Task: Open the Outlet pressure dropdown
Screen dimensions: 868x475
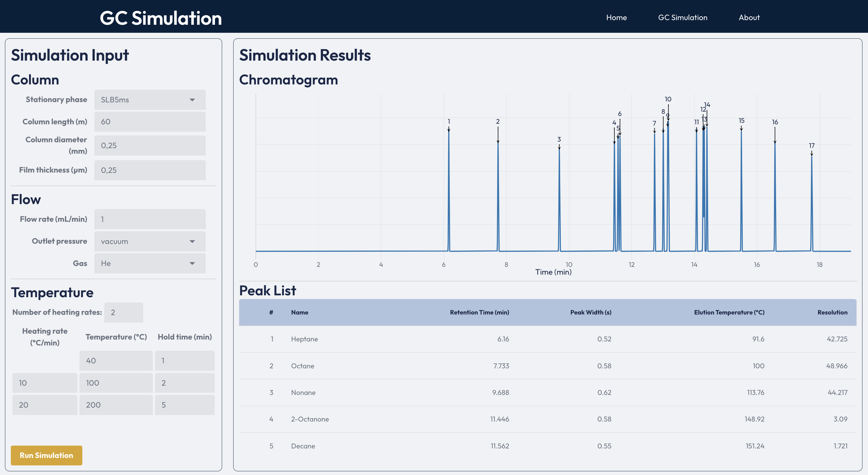Action: pyautogui.click(x=149, y=241)
